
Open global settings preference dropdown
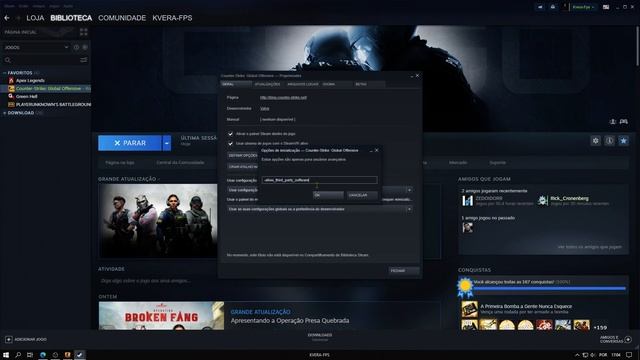[x=319, y=209]
